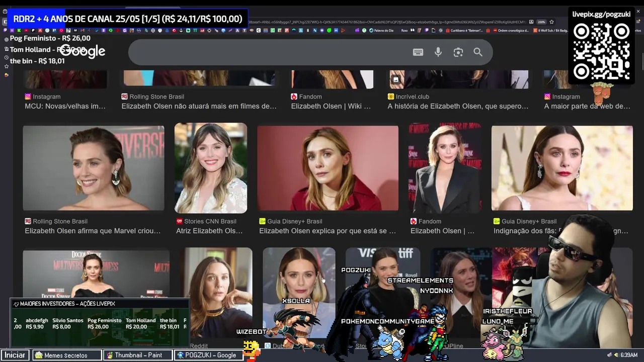Click Guia Disney+ Brasil icon under red jacket image
The height and width of the screenshot is (362, 644).
[x=262, y=221]
